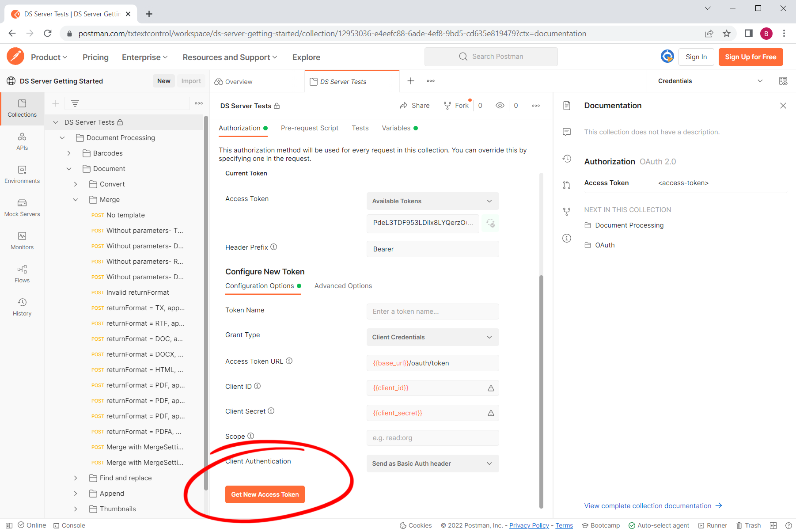Open the Credentials environment selector dropdown

coord(710,81)
